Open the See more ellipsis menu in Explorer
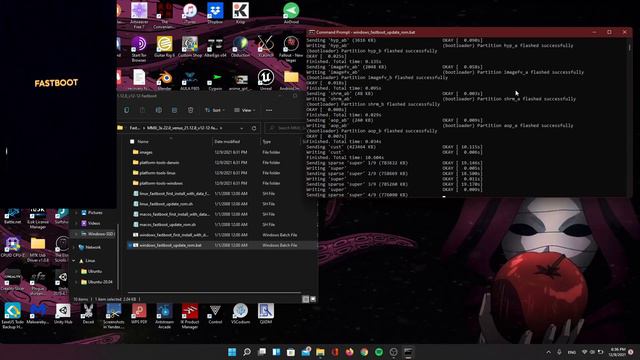This screenshot has height=360, width=640. [x=269, y=110]
